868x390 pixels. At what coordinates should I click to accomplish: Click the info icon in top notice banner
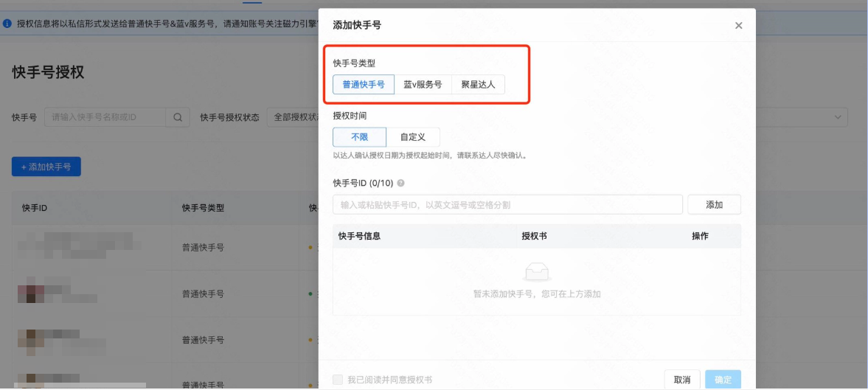coord(7,24)
